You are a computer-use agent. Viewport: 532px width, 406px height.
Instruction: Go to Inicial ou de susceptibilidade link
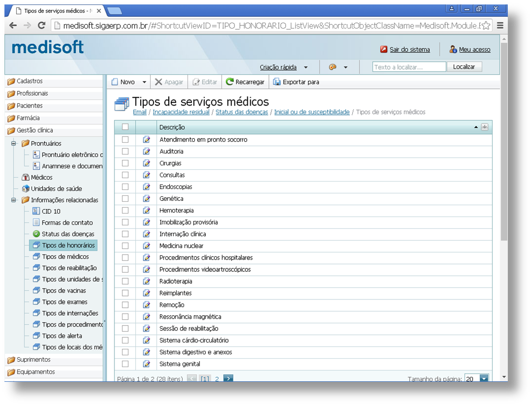tap(312, 112)
